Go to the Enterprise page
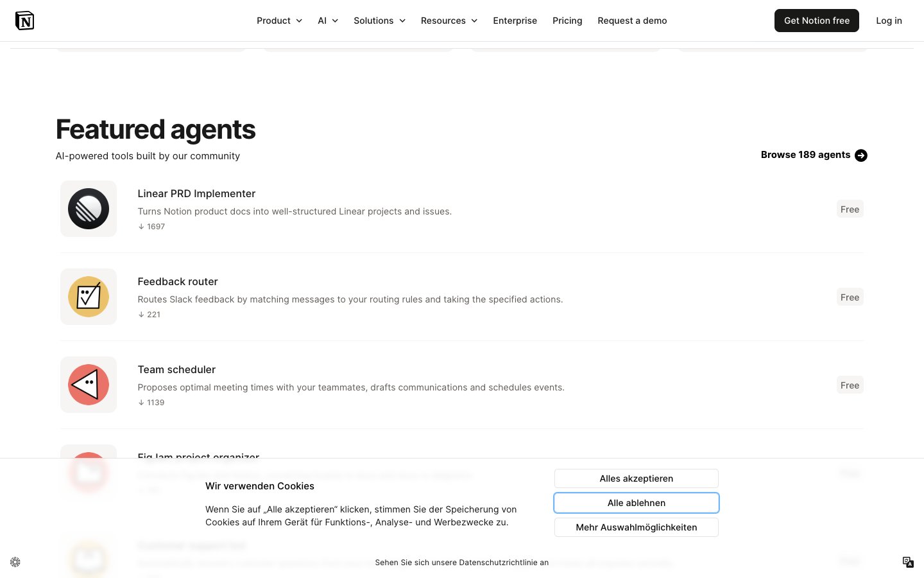This screenshot has height=578, width=924. [x=515, y=21]
